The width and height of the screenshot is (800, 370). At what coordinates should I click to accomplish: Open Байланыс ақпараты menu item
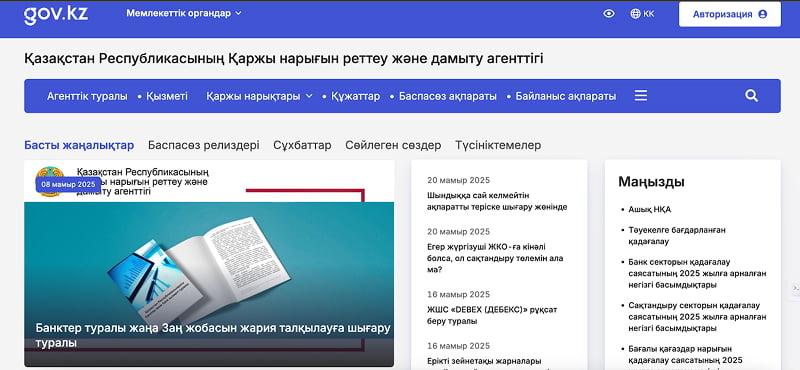click(x=566, y=96)
